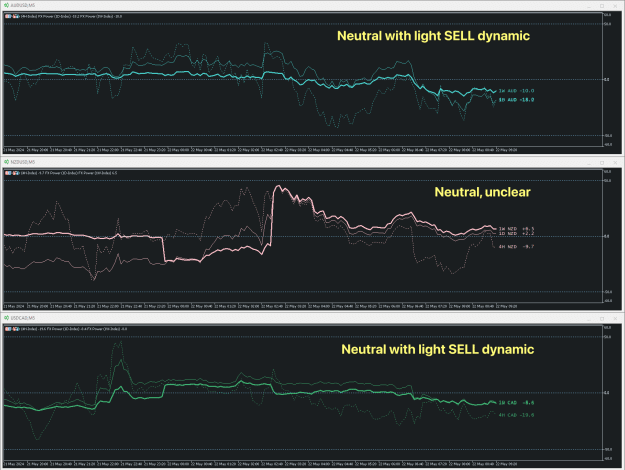Image resolution: width=625 pixels, height=470 pixels.
Task: Click the AUDUSD chart window title icon
Action: coord(6,6)
